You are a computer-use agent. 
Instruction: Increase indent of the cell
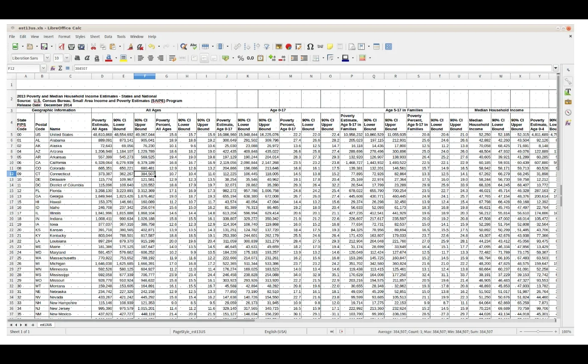[x=294, y=58]
